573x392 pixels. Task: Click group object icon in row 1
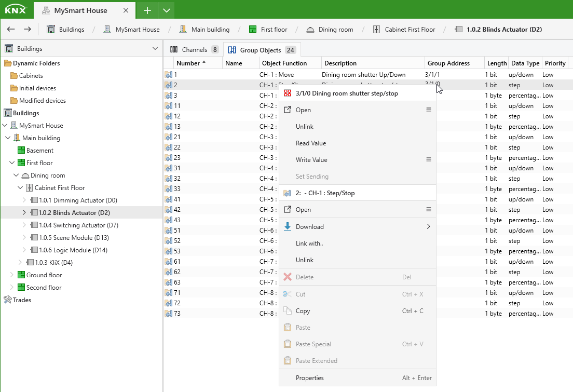(169, 75)
